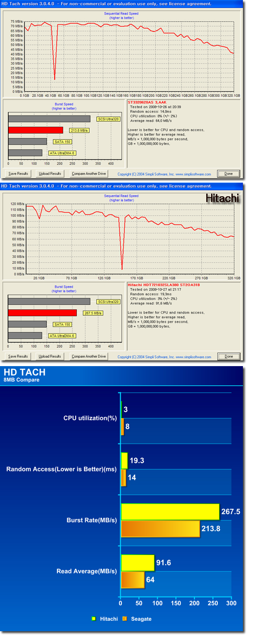Viewport: 265px width, 644px height.
Task: Click Save Results in Hitachi HD Tach window
Action: 18,356
